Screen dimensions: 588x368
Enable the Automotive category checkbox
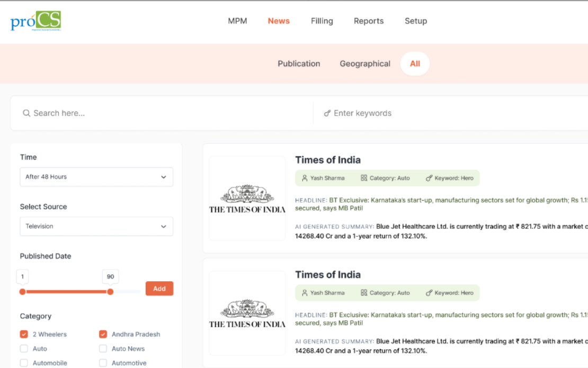click(103, 363)
